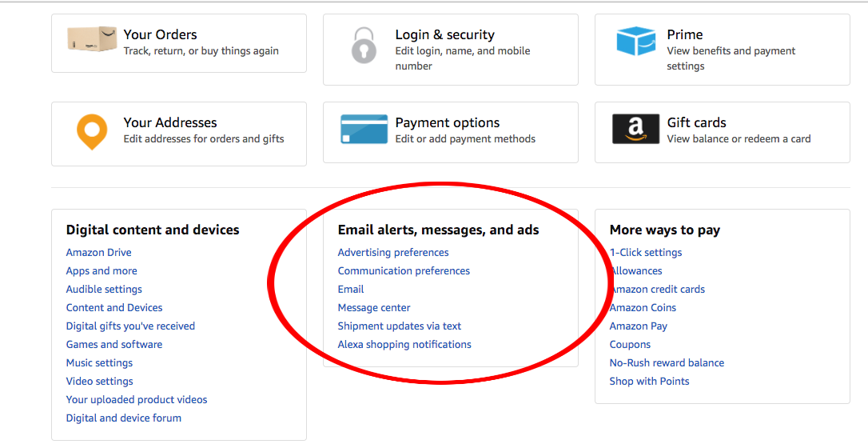The width and height of the screenshot is (868, 448).
Task: Click the Gift cards Amazon logo icon
Action: (635, 129)
